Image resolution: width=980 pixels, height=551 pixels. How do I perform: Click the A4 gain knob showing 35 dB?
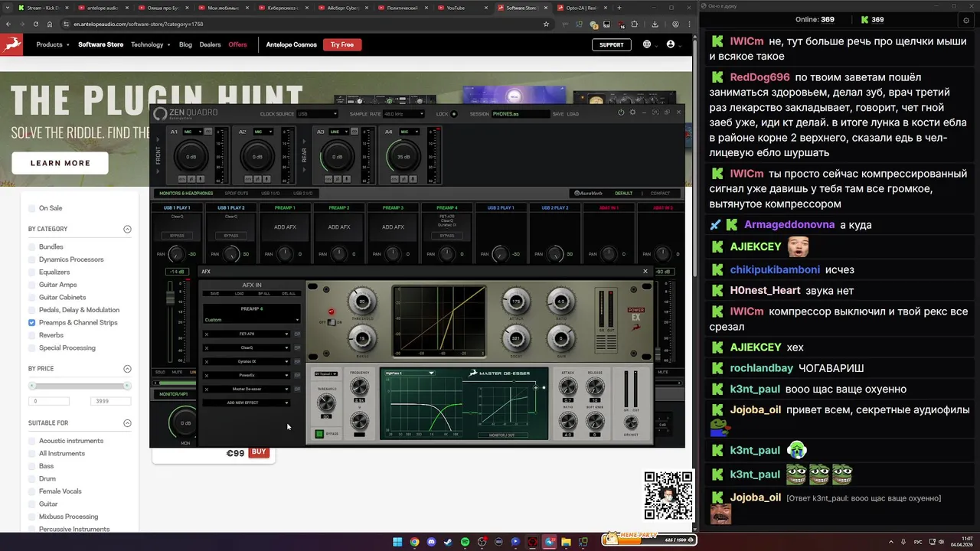pyautogui.click(x=404, y=157)
